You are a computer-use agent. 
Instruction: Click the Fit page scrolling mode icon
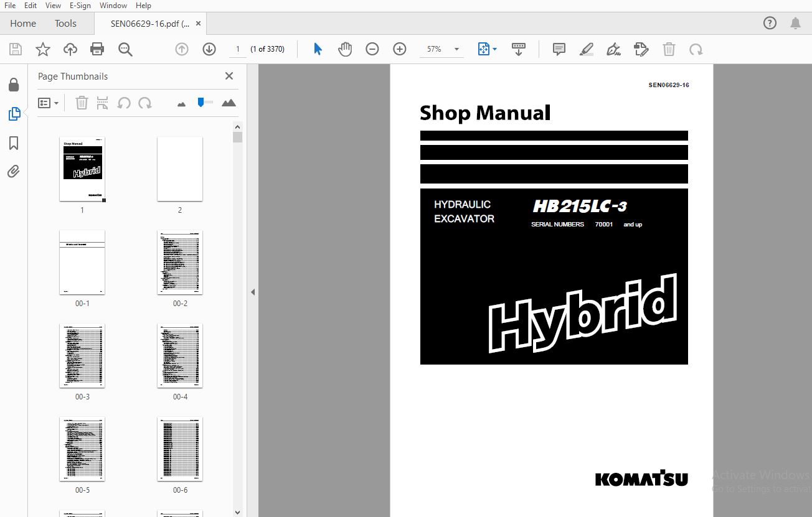click(484, 49)
